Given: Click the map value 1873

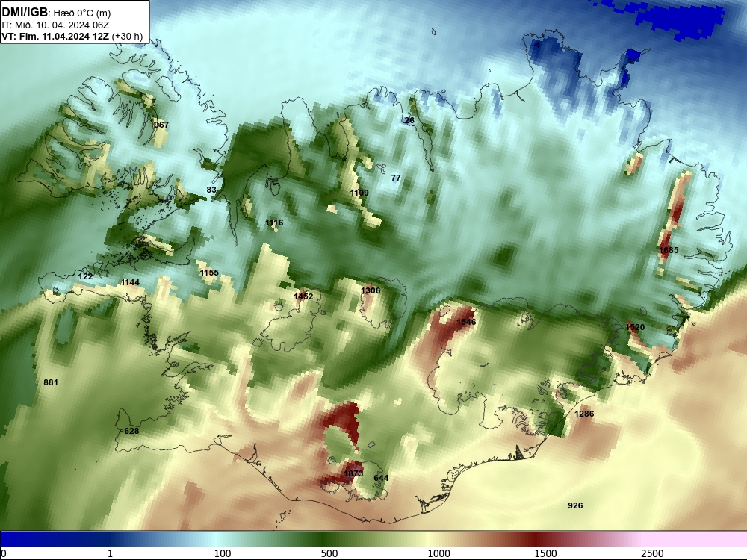Looking at the screenshot, I should 353,473.
